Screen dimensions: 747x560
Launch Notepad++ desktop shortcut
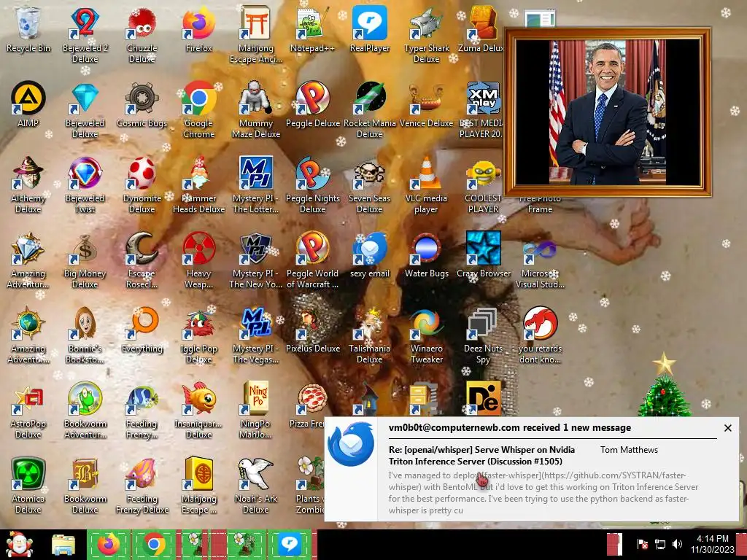312,29
